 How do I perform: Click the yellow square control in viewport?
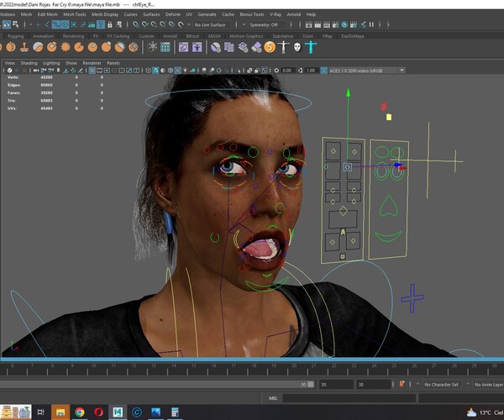pyautogui.click(x=389, y=118)
